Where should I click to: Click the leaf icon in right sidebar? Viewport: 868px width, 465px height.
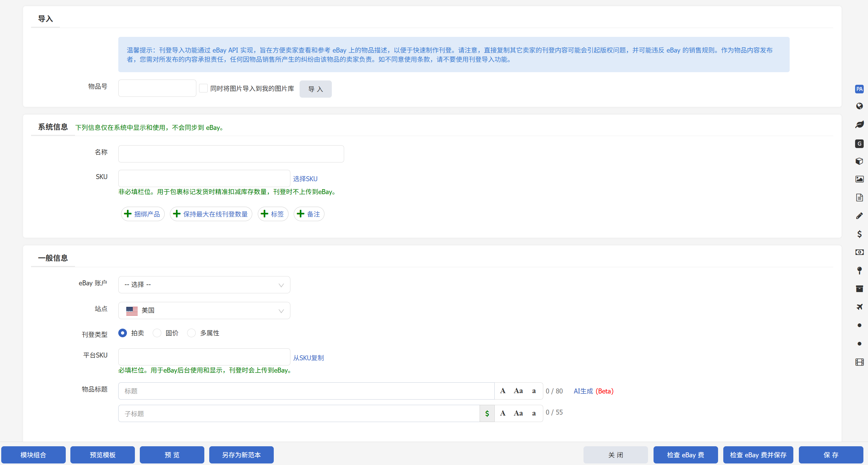click(x=859, y=125)
